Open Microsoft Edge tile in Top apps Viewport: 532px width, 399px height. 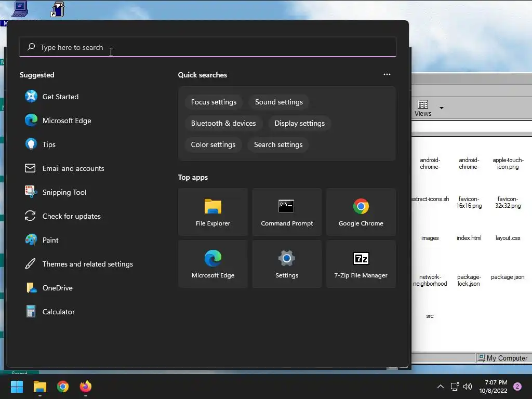pyautogui.click(x=212, y=264)
